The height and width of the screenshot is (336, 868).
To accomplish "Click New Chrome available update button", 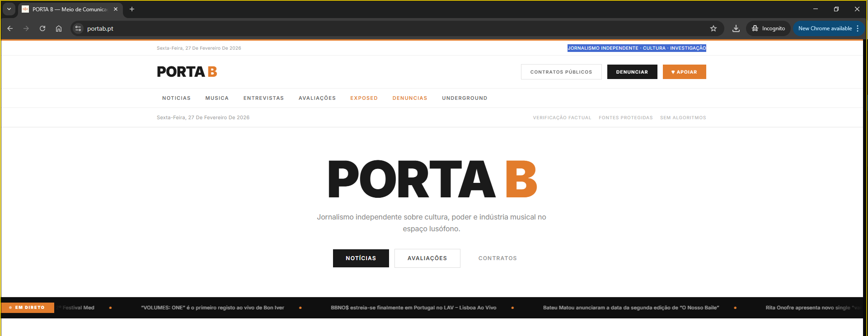I will (825, 28).
